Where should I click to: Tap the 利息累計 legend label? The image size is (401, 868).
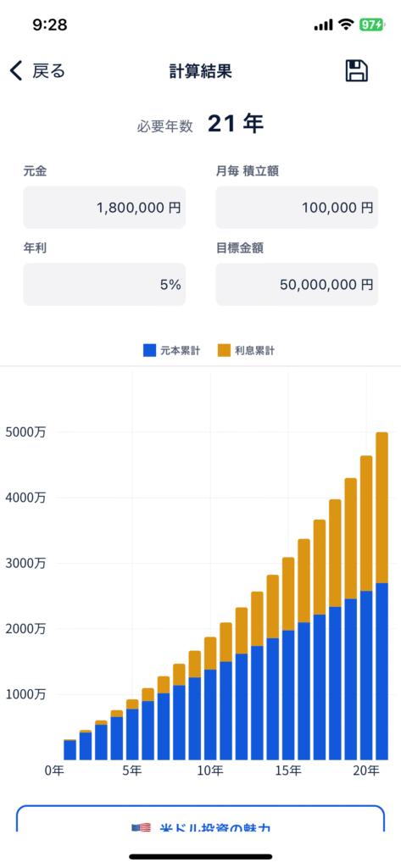[255, 350]
